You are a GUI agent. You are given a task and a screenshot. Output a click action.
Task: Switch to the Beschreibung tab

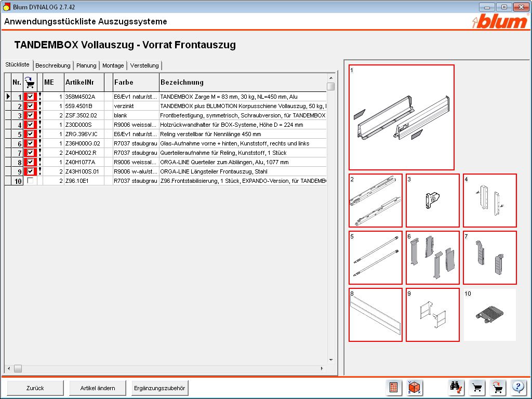(x=53, y=65)
